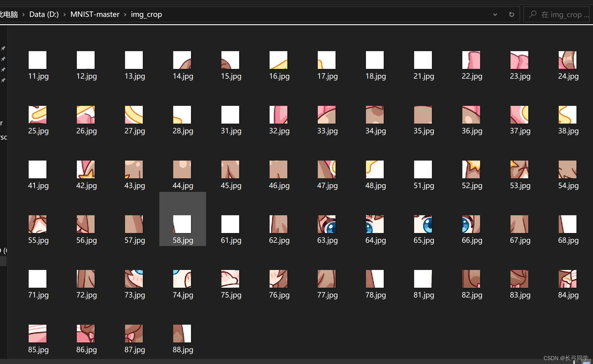Select the 11.jpg file thumbnail

pos(38,60)
